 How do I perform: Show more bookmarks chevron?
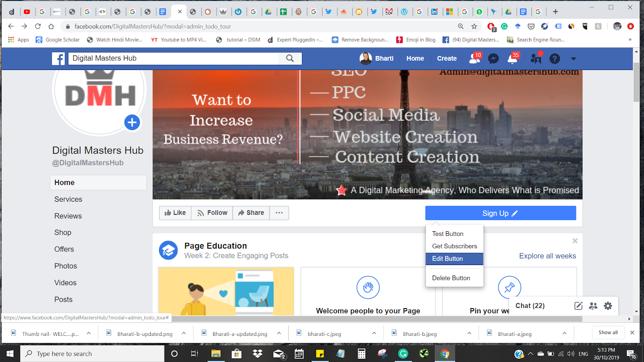[x=630, y=39]
